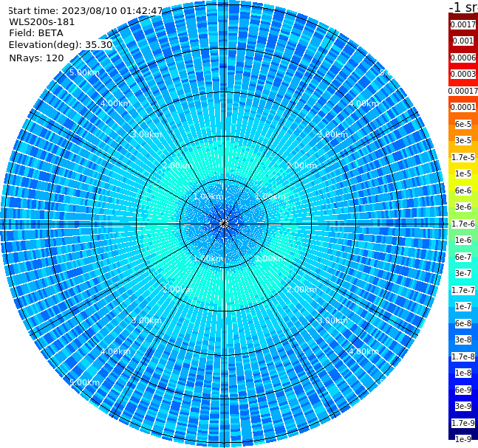Click the upper-left 4.00km range label

(115, 103)
